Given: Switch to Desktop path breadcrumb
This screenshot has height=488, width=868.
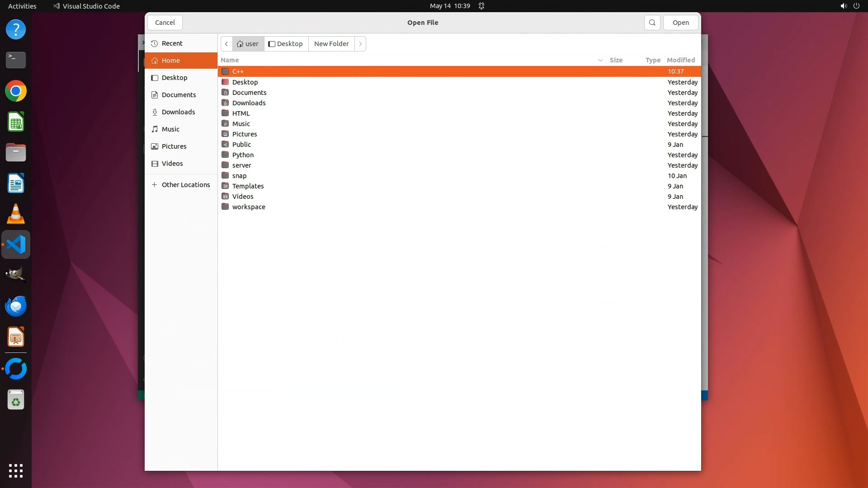Looking at the screenshot, I should [x=286, y=44].
